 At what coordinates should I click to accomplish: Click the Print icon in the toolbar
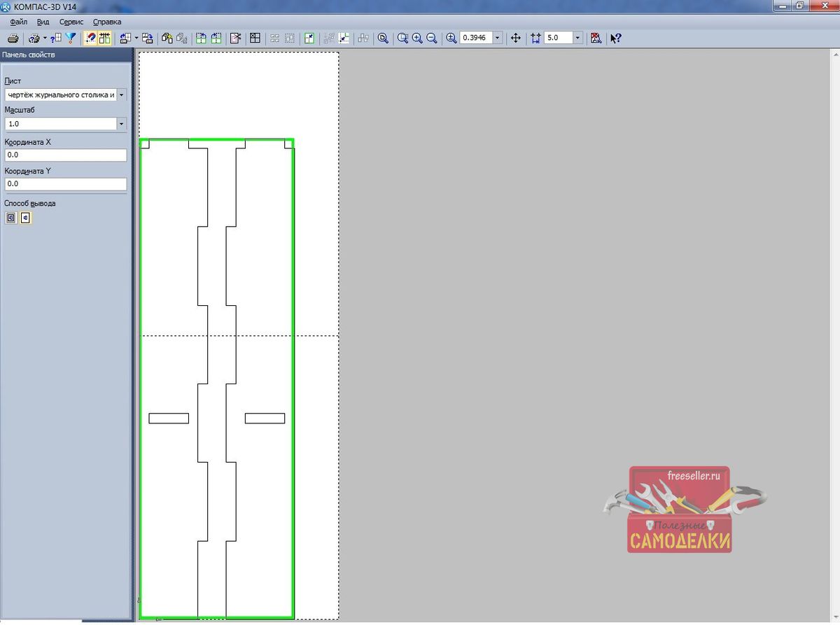click(x=13, y=38)
